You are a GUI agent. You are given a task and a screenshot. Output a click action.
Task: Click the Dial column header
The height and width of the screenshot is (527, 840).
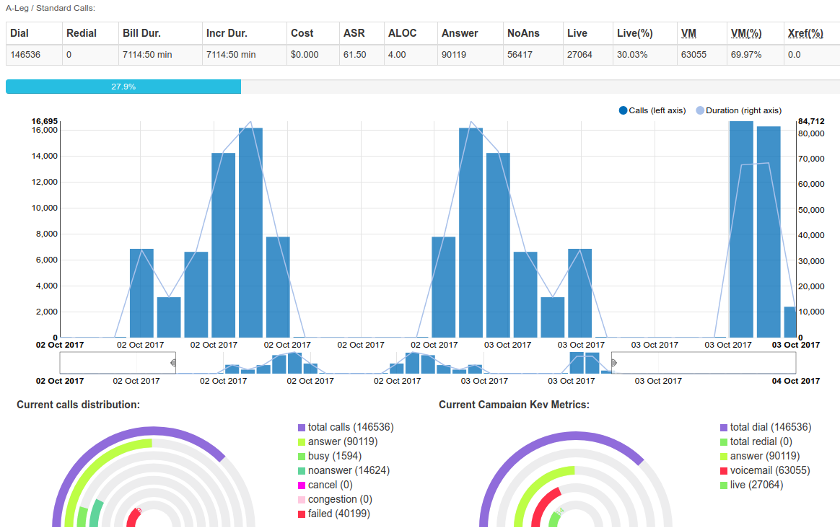tap(34, 33)
